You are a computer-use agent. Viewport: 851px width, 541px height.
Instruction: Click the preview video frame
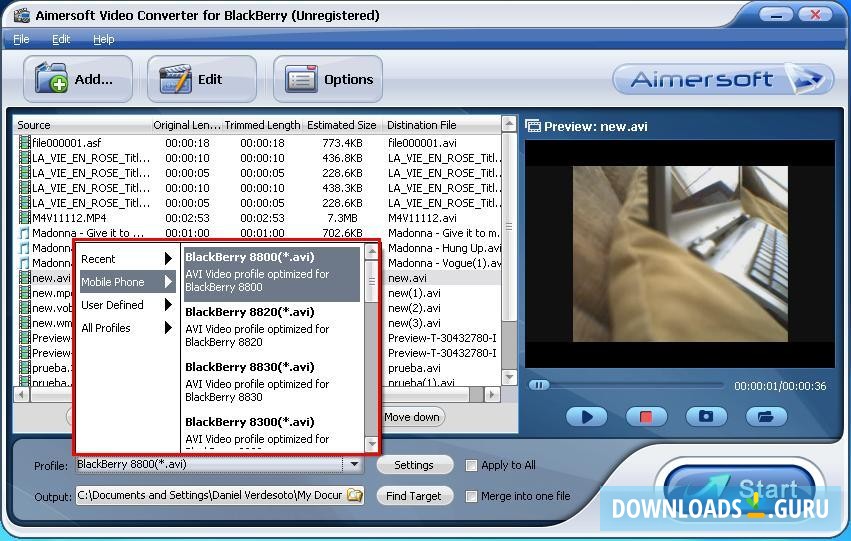coord(680,254)
